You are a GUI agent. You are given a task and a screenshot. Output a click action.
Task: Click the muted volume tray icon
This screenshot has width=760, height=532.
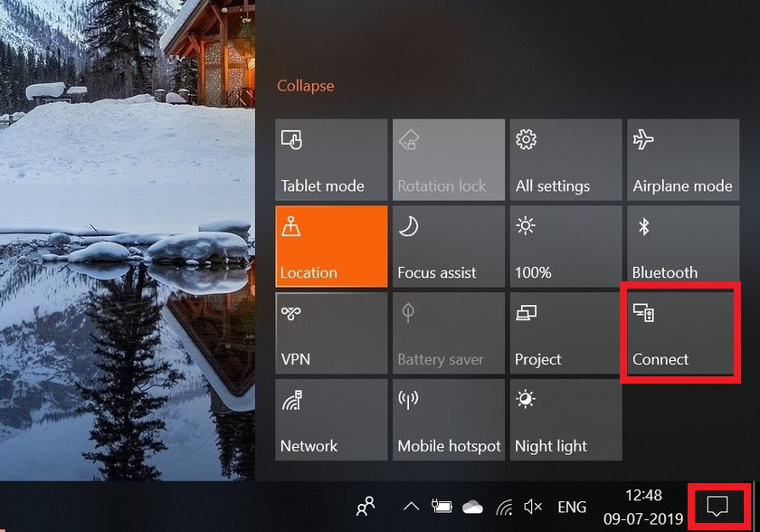(533, 507)
